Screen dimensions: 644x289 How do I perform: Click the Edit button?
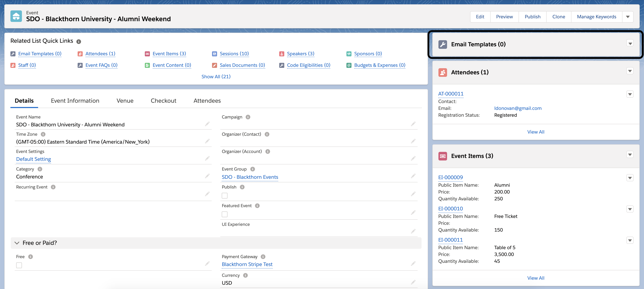pyautogui.click(x=480, y=17)
